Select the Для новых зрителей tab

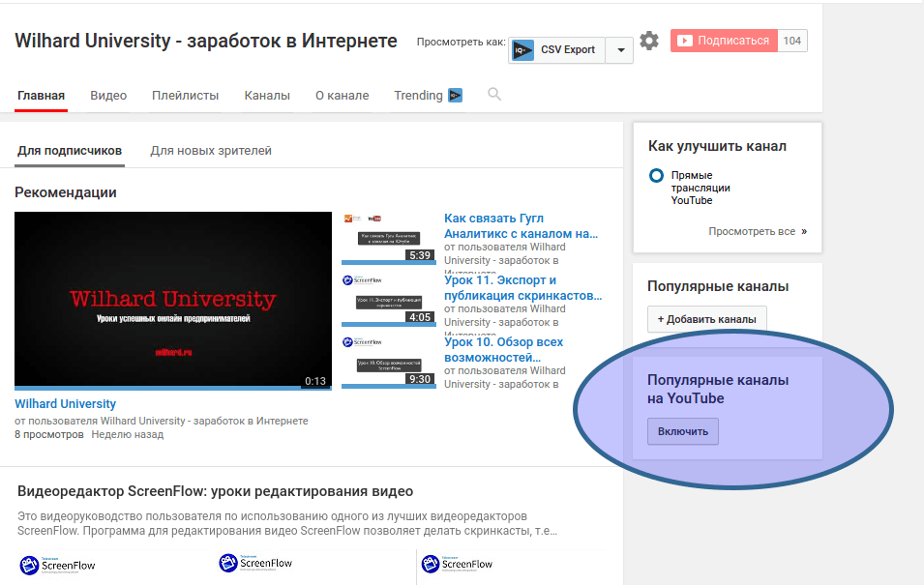[211, 151]
